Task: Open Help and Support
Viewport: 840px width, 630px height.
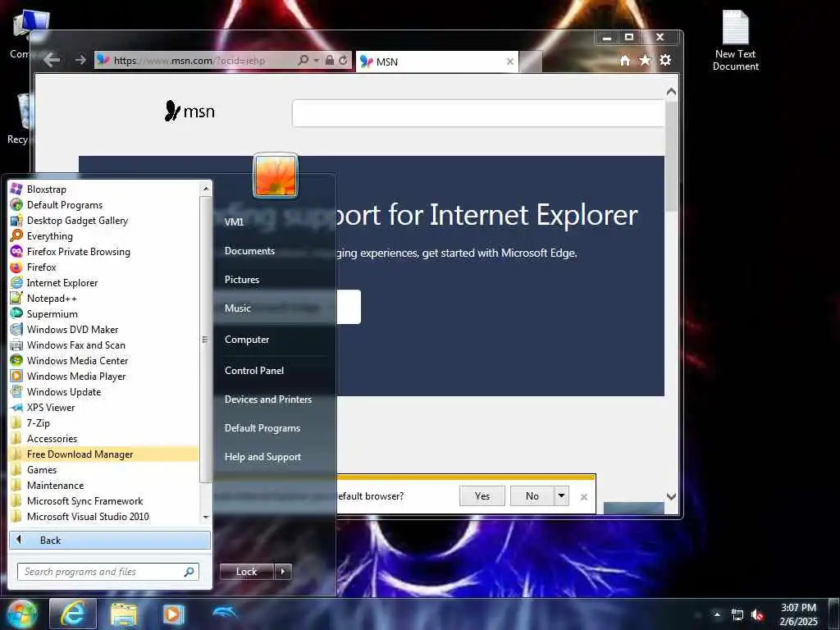Action: coord(262,457)
